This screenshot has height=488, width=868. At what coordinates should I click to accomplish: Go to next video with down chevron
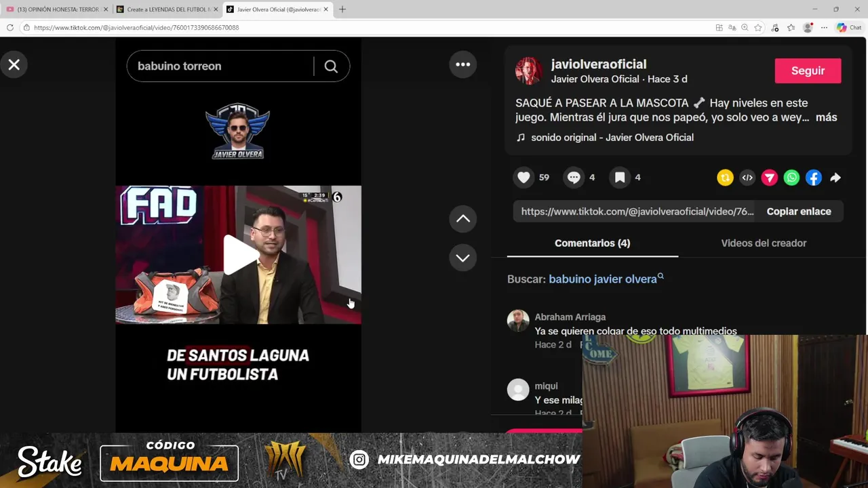pyautogui.click(x=463, y=258)
